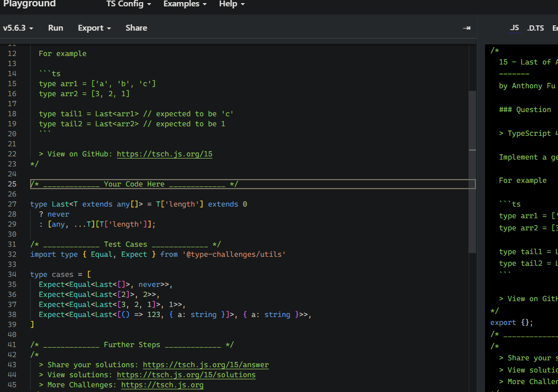Open the TS Config dropdown
This screenshot has width=558, height=392.
click(x=129, y=4)
